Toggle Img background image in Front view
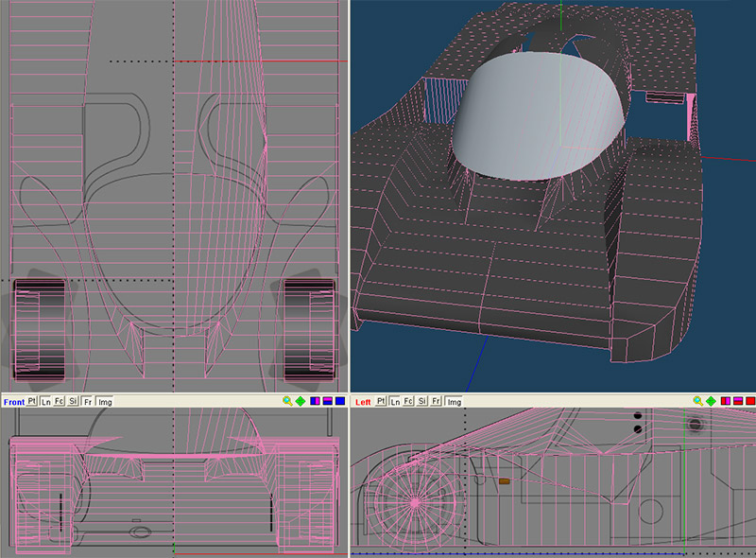Screen dimensions: 756x558 click(104, 402)
